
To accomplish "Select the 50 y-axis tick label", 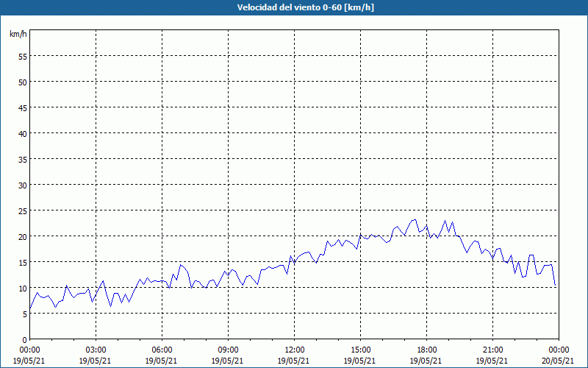I will (x=23, y=82).
